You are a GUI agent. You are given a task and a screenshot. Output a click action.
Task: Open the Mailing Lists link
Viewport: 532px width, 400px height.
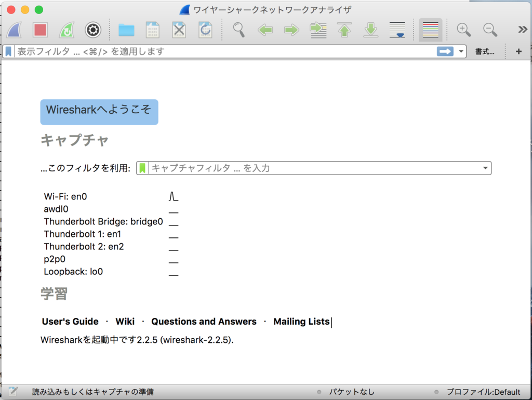click(x=301, y=321)
